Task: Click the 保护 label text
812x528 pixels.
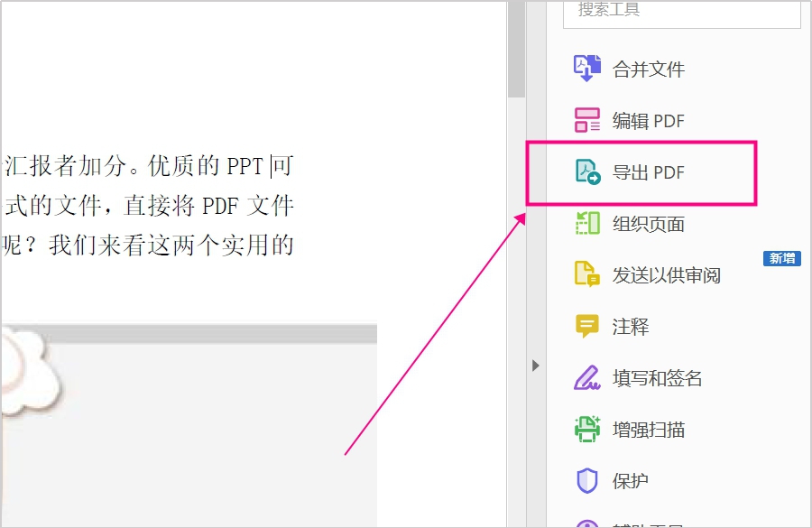Action: [631, 481]
